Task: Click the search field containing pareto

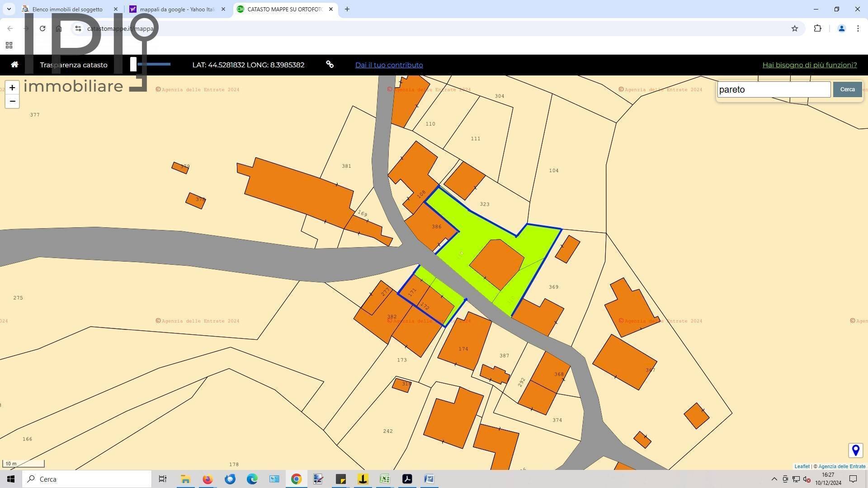Action: click(773, 89)
